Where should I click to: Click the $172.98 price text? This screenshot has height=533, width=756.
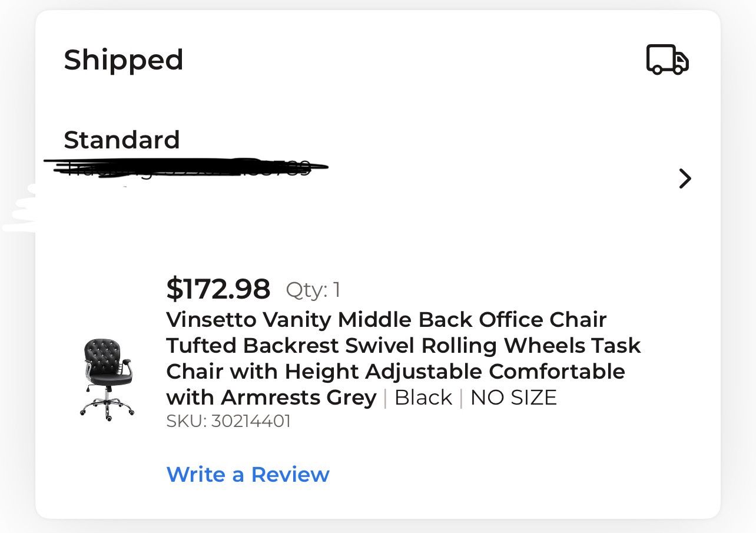(218, 289)
